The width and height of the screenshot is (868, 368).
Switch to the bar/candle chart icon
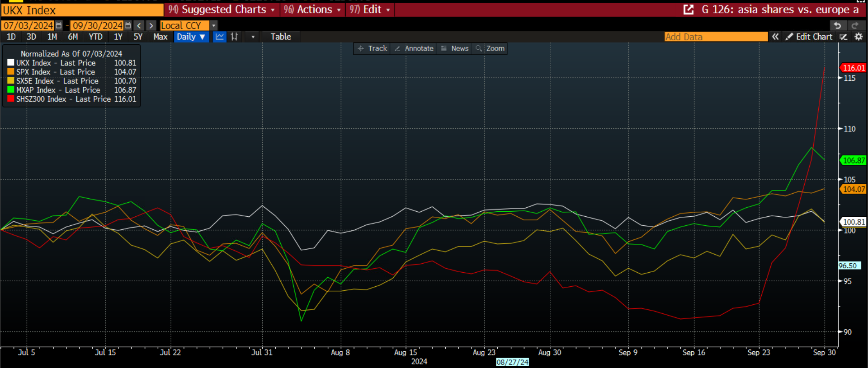click(x=234, y=37)
